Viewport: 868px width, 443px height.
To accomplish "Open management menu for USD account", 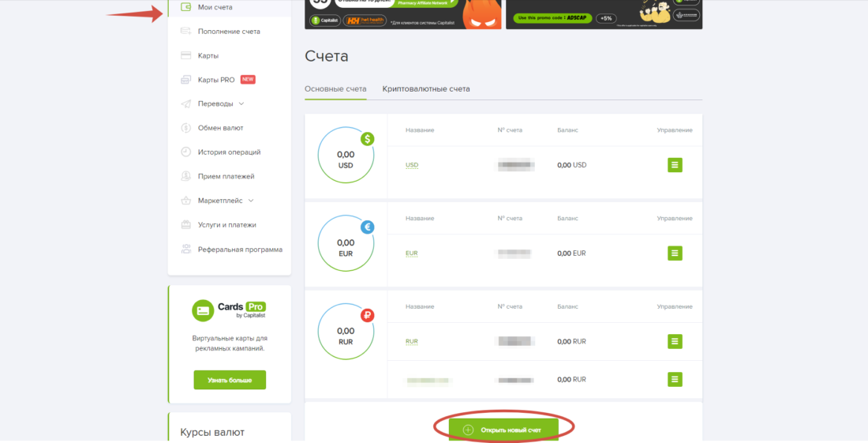I will [x=674, y=165].
